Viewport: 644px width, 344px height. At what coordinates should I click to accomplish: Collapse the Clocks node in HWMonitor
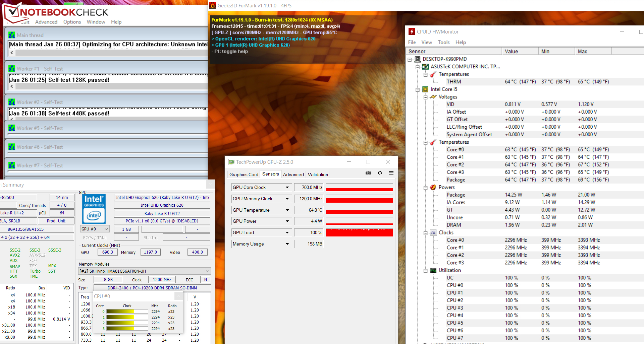click(x=425, y=233)
